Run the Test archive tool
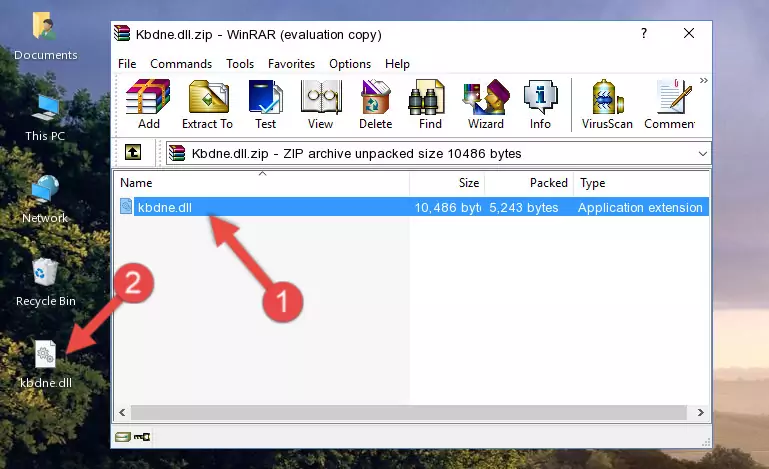 click(265, 104)
